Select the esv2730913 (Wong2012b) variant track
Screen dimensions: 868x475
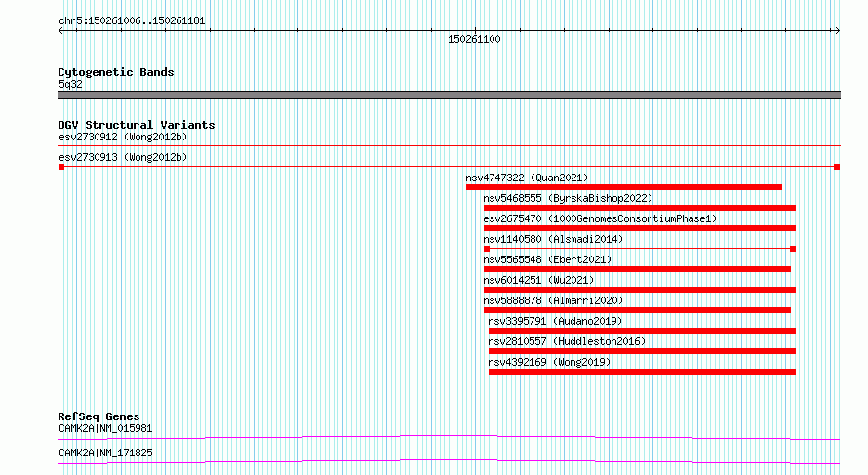click(449, 167)
